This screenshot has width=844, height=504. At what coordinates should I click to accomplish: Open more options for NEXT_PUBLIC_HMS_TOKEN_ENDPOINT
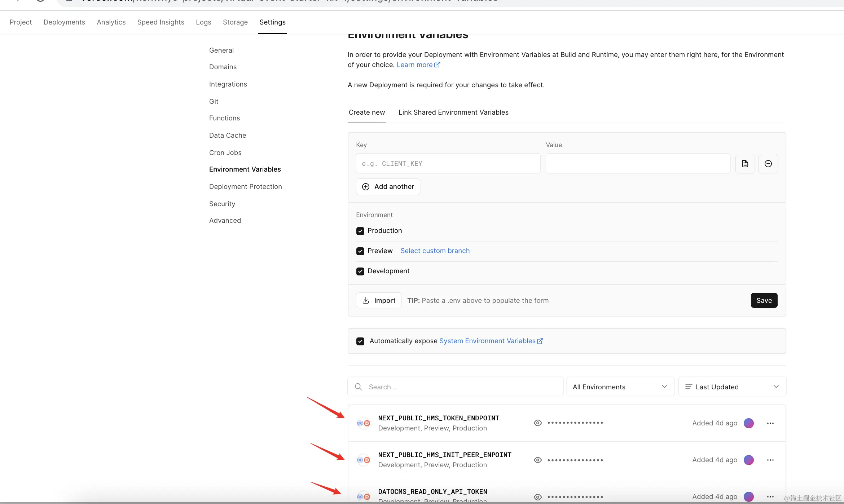coord(770,423)
